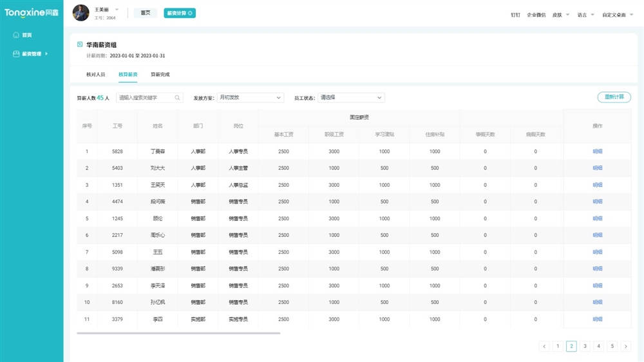Viewport: 644px width, 362px height.
Task: Click the home icon in sidebar
Action: (16, 35)
